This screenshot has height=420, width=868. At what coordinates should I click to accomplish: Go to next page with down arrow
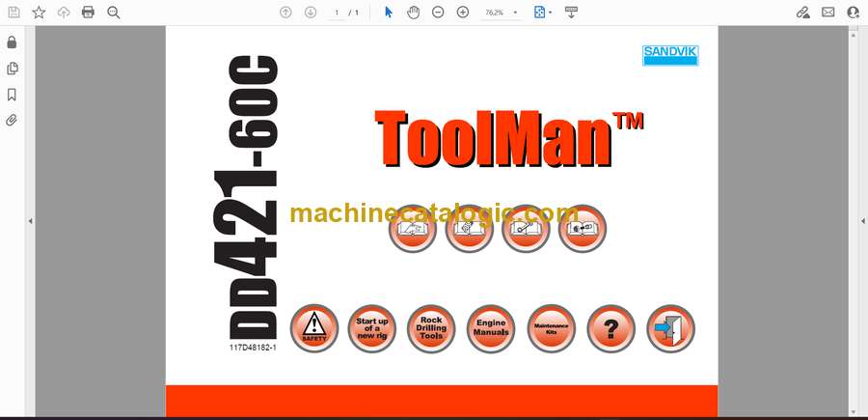311,13
